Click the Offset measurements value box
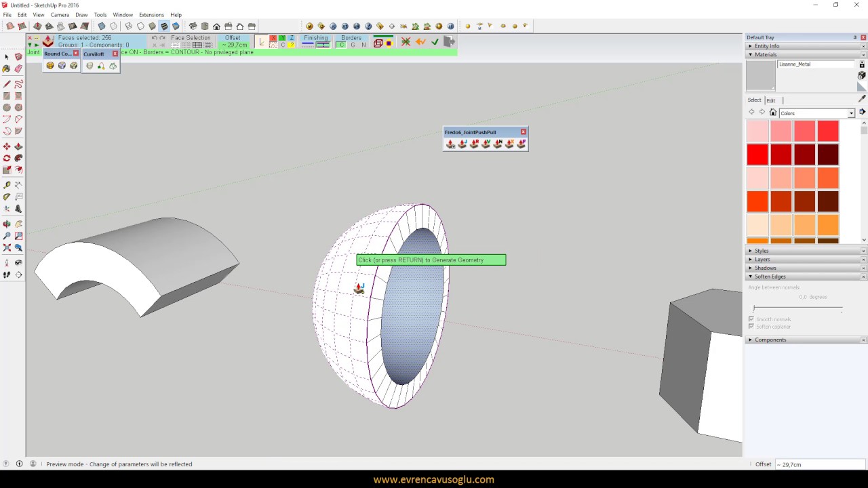Viewport: 868px width, 488px height. 819,464
